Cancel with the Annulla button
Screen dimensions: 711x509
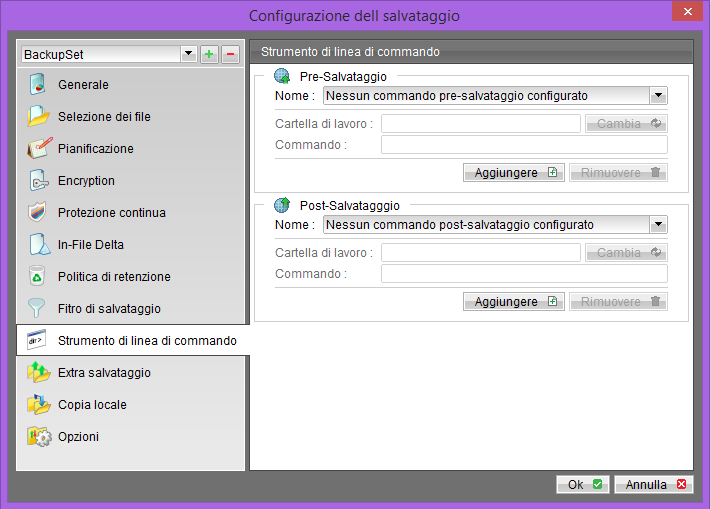point(654,485)
